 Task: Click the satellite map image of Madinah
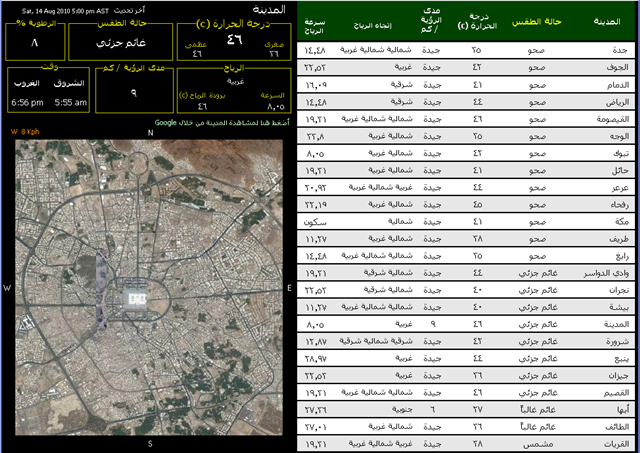pyautogui.click(x=149, y=287)
